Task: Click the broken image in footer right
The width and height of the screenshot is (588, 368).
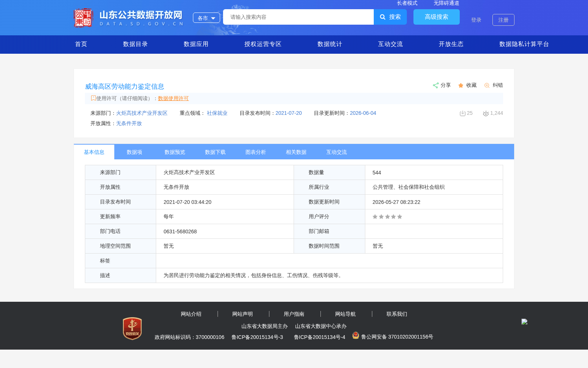Action: coord(524,322)
